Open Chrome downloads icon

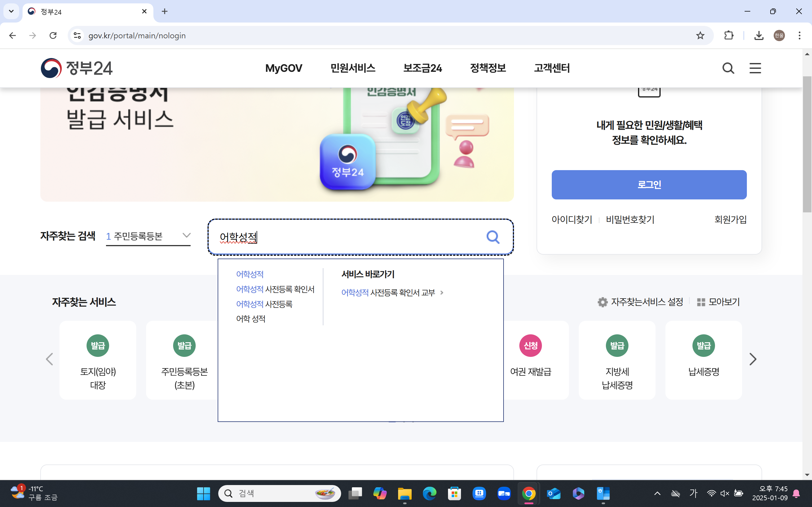point(759,35)
